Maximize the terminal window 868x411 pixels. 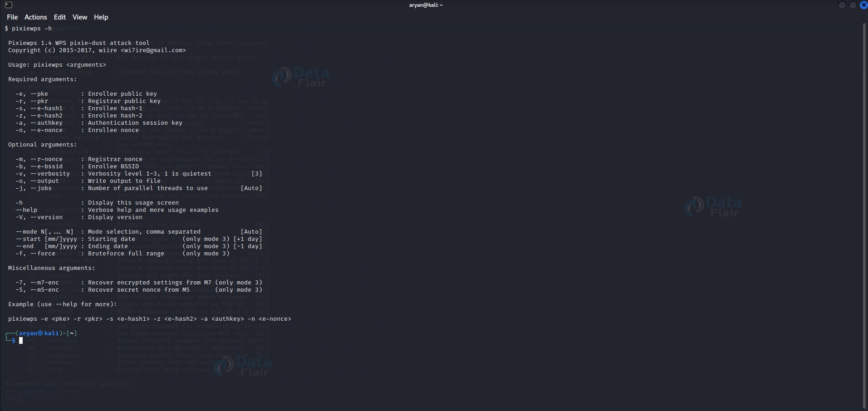[x=853, y=5]
